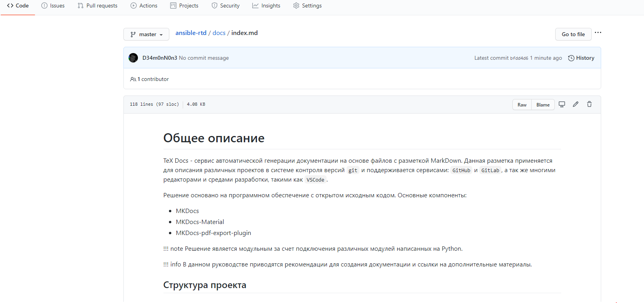Click the MKDocs list item

(x=187, y=211)
